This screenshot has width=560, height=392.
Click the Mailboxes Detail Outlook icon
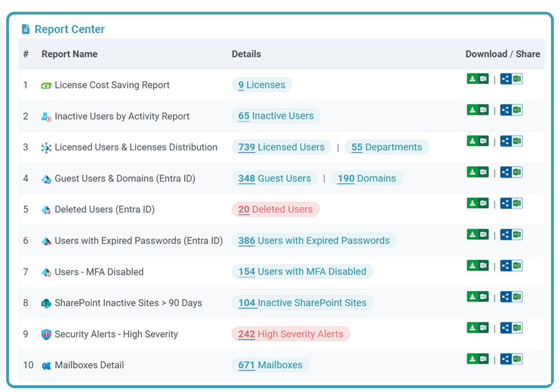46,366
